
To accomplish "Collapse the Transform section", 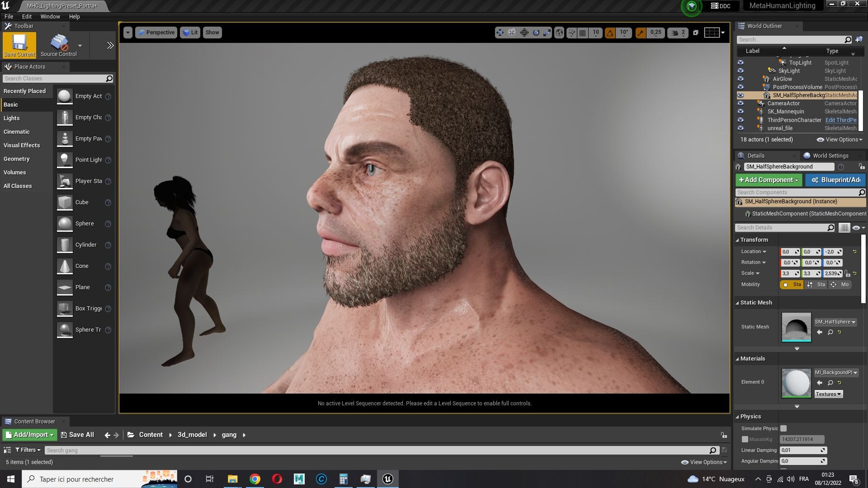I will click(x=737, y=240).
